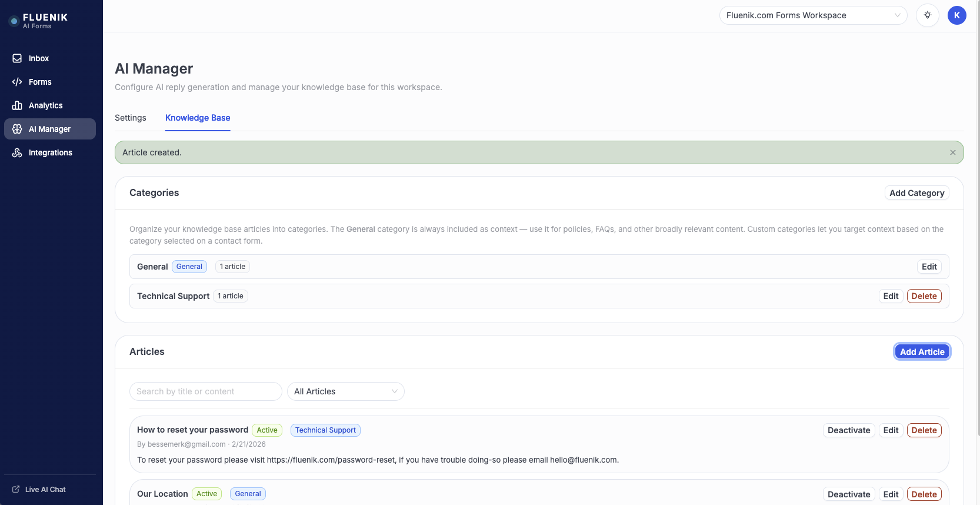Open Analytics via its chart icon

tap(17, 105)
